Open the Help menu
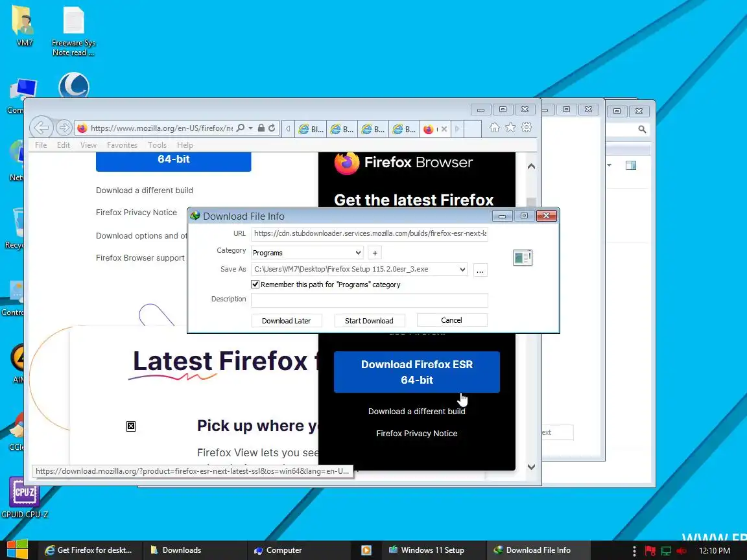This screenshot has height=560, width=747. [x=185, y=145]
